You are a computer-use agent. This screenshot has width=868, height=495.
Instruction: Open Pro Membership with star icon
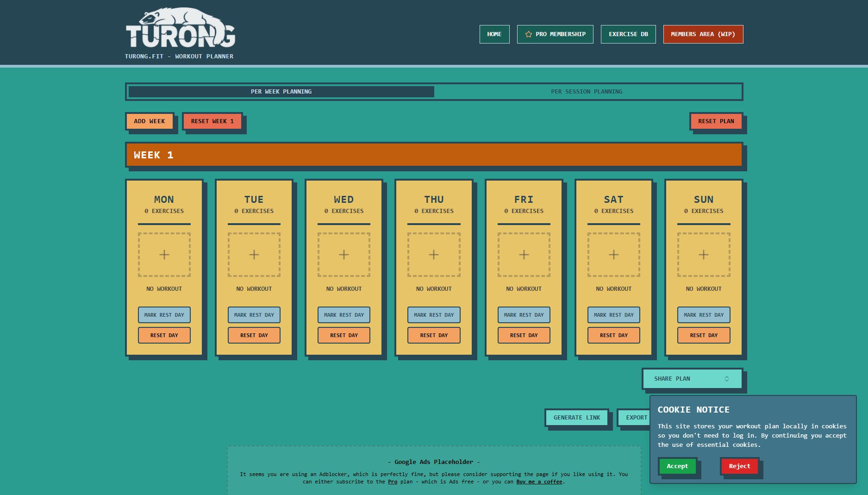[x=555, y=34]
